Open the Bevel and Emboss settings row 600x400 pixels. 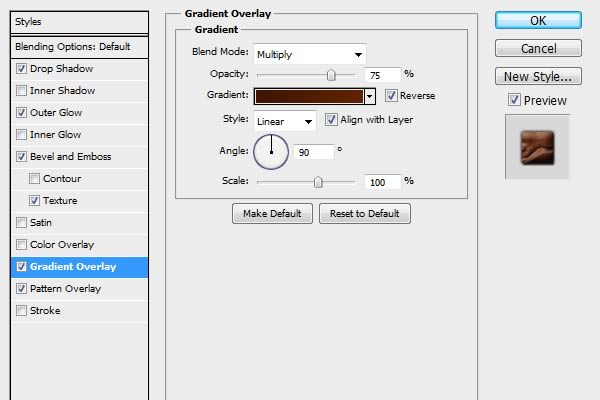(80, 157)
